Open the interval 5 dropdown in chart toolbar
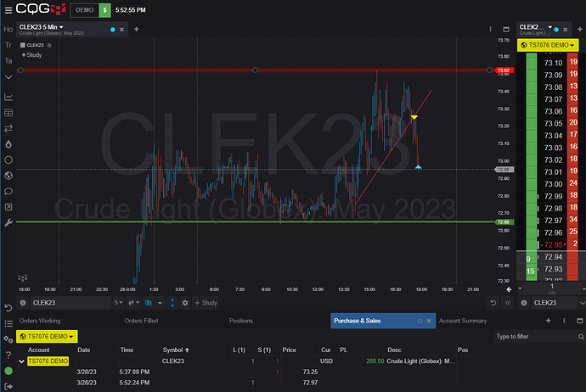 click(x=118, y=302)
